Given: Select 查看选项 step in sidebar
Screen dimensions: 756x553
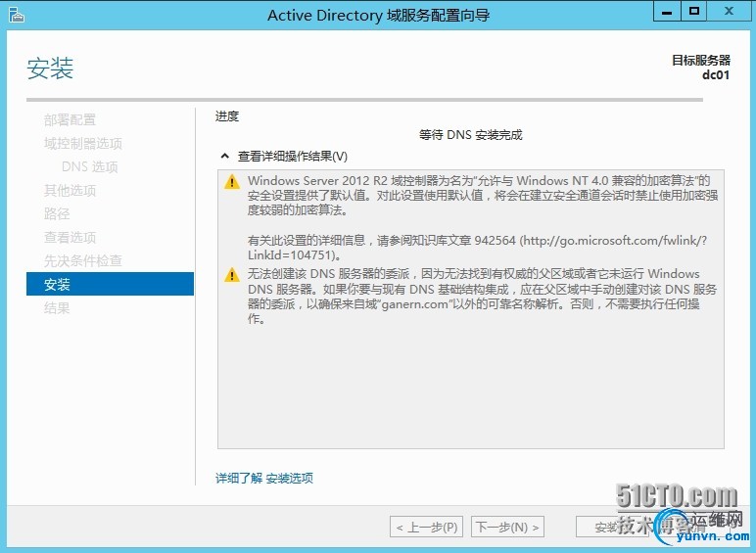Looking at the screenshot, I should [70, 238].
